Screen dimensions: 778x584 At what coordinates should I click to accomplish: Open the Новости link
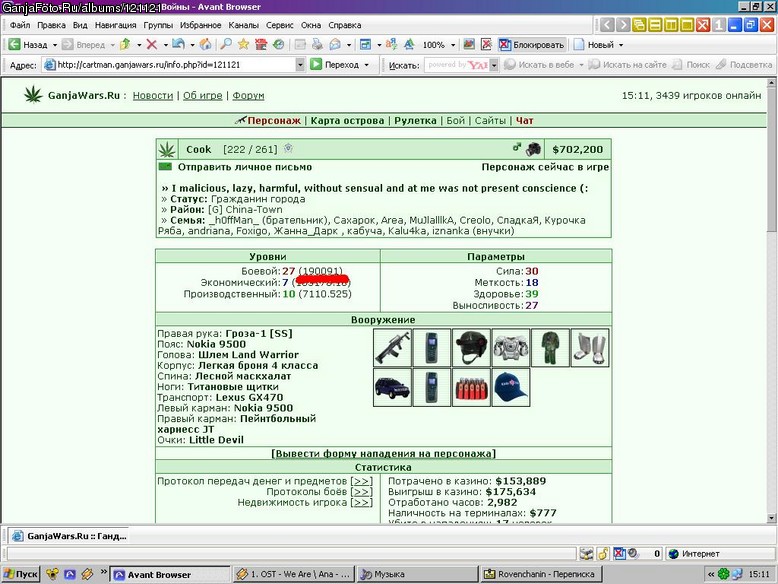(153, 95)
